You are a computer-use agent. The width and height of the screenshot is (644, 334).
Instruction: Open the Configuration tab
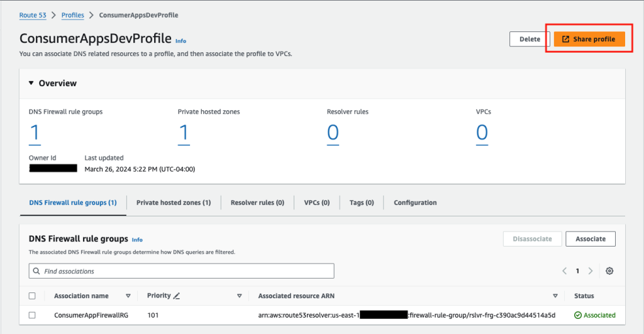(x=415, y=203)
